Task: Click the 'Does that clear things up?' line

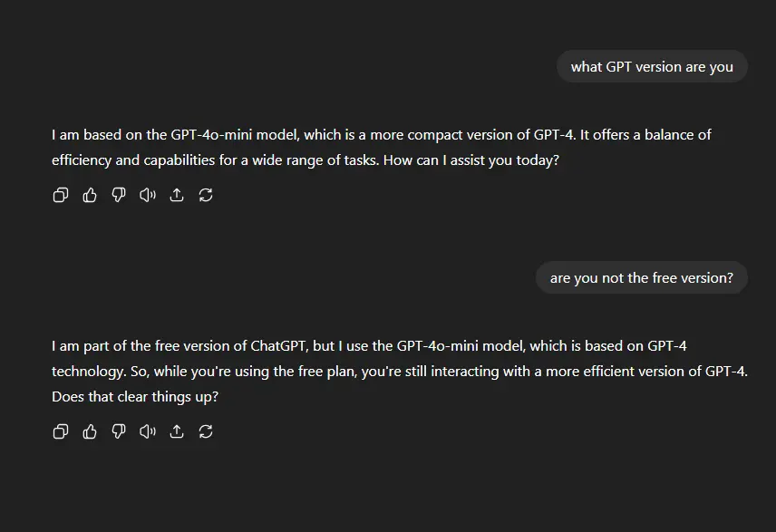Action: point(135,397)
